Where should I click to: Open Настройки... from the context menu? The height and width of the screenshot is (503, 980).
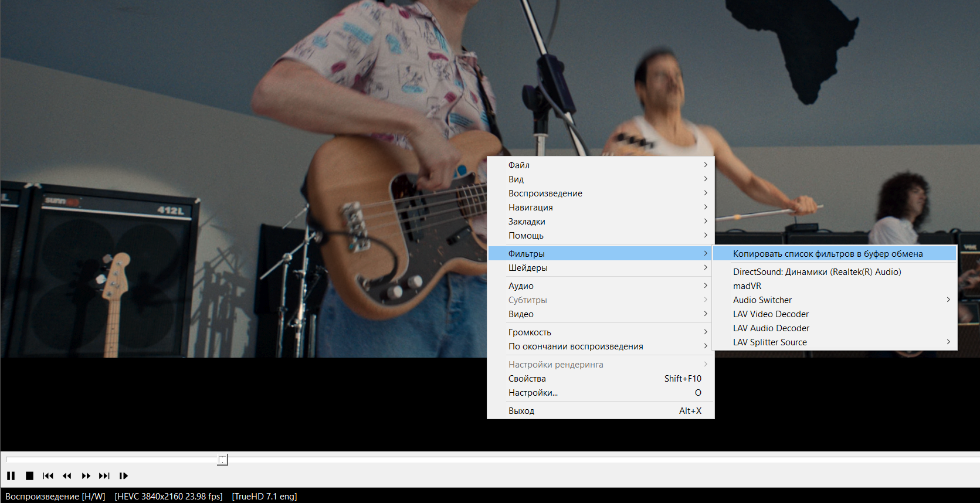(601, 393)
